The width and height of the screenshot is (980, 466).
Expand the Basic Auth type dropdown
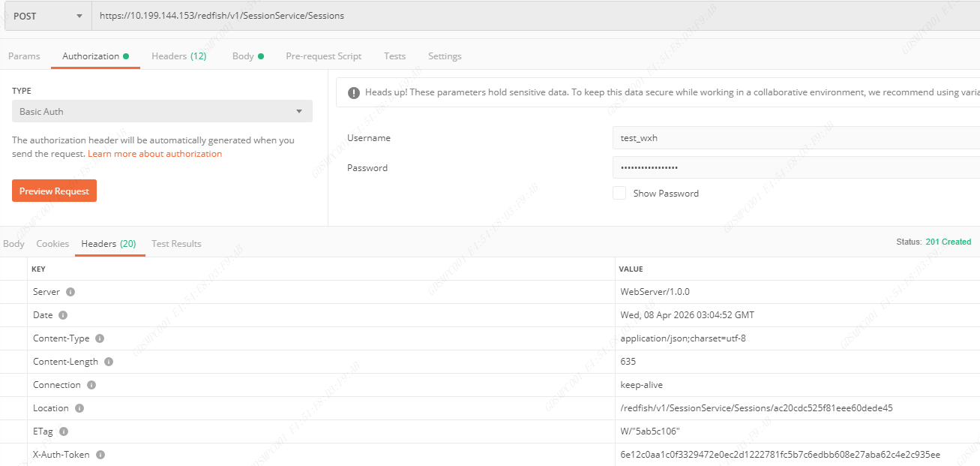pos(162,112)
